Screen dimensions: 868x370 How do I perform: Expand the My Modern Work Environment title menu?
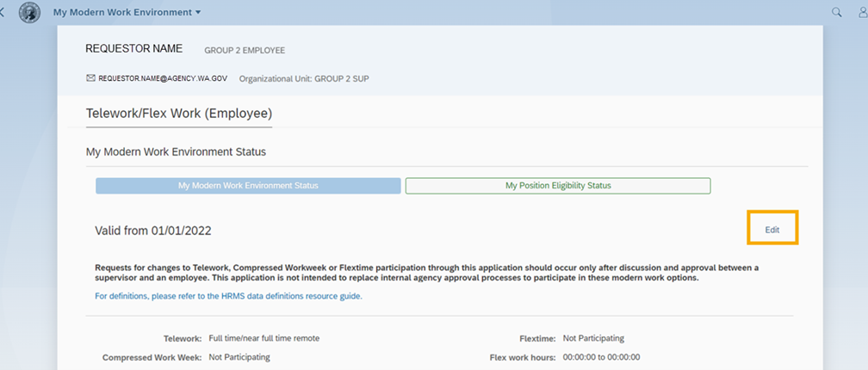pyautogui.click(x=127, y=13)
